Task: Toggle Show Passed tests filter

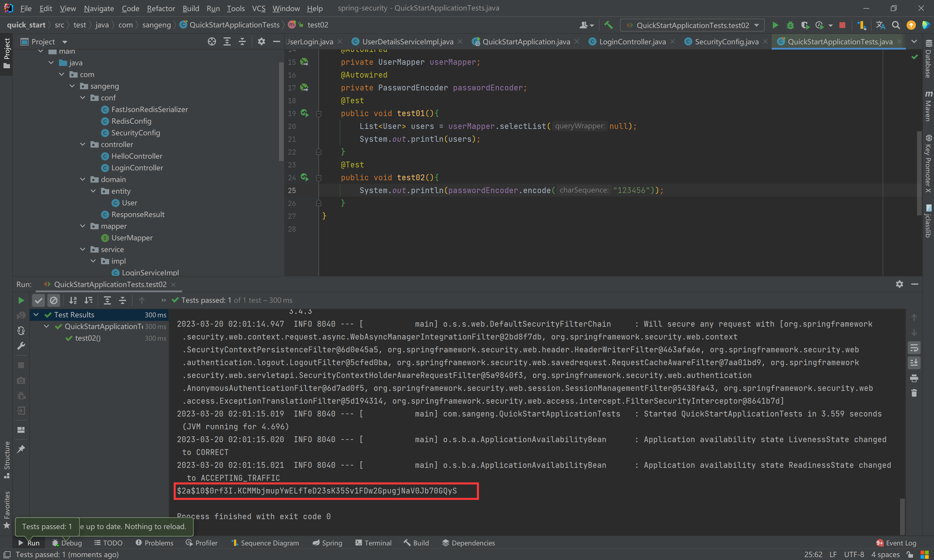Action: click(39, 300)
